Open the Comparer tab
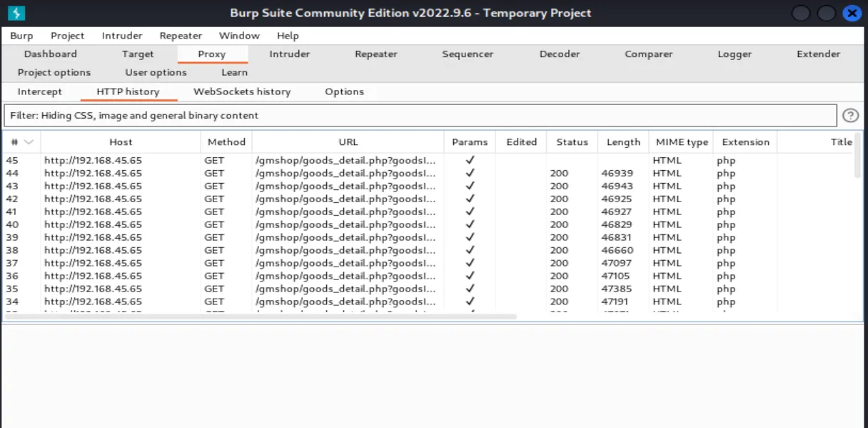 coord(649,54)
